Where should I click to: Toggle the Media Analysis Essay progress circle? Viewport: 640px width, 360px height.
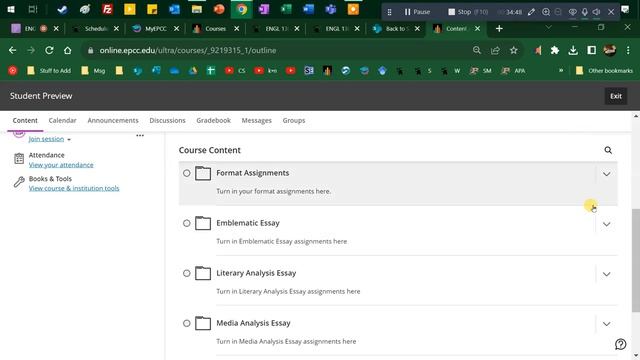pyautogui.click(x=187, y=323)
